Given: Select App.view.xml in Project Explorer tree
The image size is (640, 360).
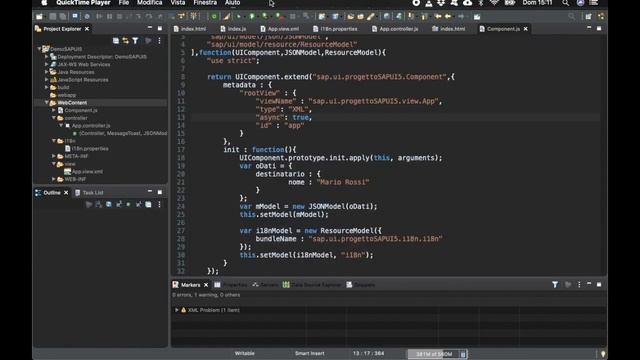Looking at the screenshot, I should click(x=87, y=171).
